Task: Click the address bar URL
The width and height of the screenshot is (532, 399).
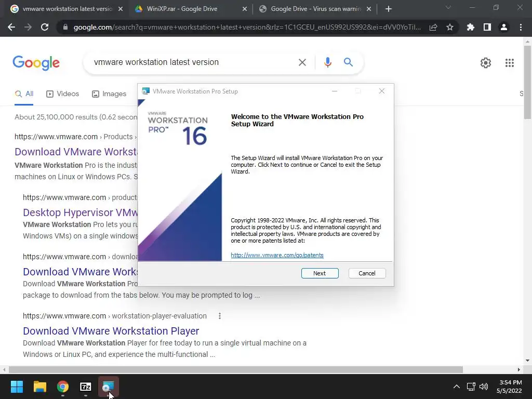Action: 247,27
